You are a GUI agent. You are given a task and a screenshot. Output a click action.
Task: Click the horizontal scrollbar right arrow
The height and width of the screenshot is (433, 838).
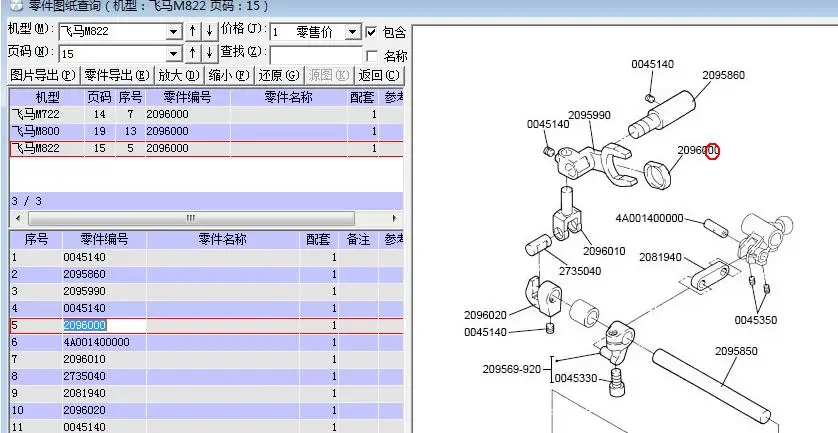point(395,218)
